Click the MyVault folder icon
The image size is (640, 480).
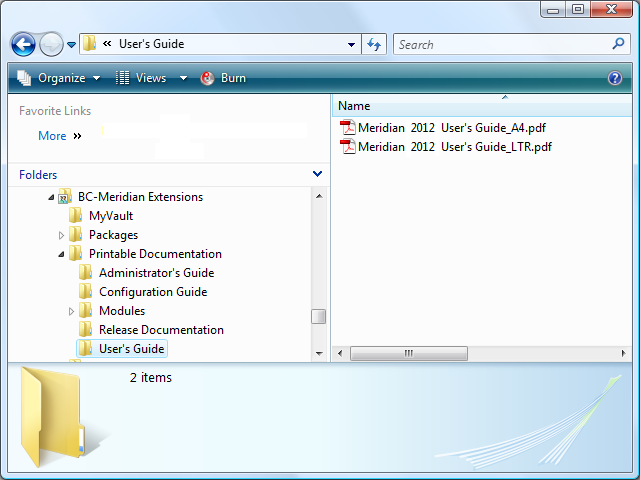click(x=75, y=216)
